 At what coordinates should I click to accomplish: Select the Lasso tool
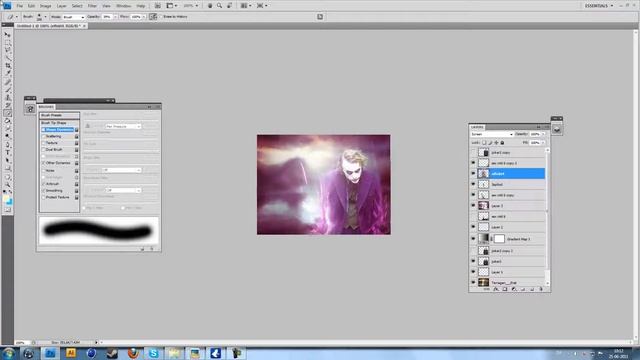(x=8, y=50)
